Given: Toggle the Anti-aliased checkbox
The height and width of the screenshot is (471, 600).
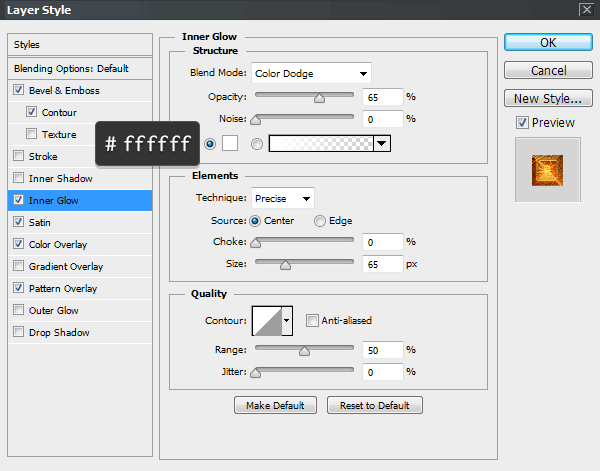Looking at the screenshot, I should 313,321.
